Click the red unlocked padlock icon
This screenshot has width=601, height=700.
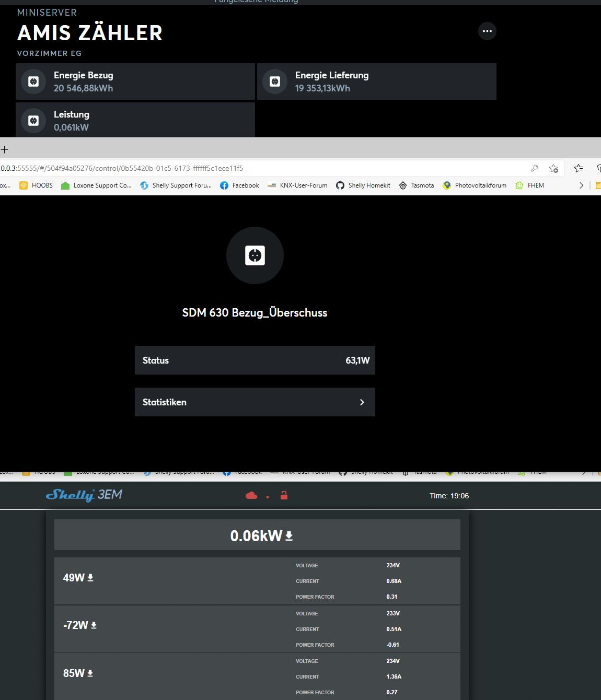tap(284, 495)
